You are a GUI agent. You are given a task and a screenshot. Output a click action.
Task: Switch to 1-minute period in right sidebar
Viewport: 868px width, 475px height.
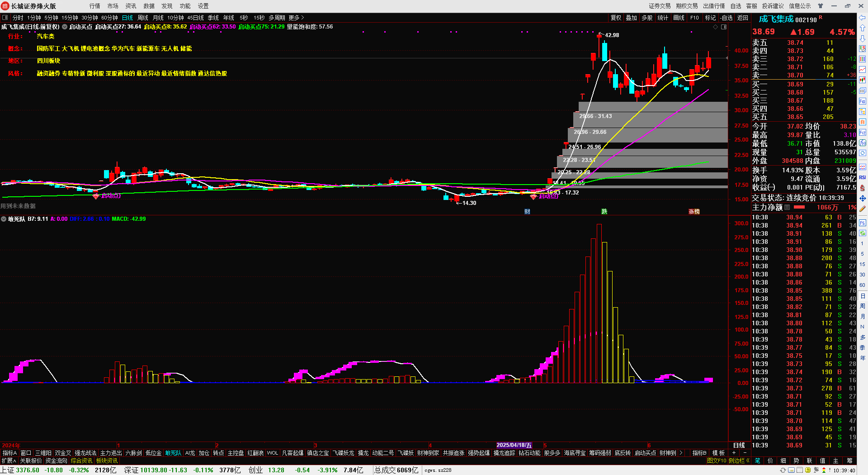point(863,244)
